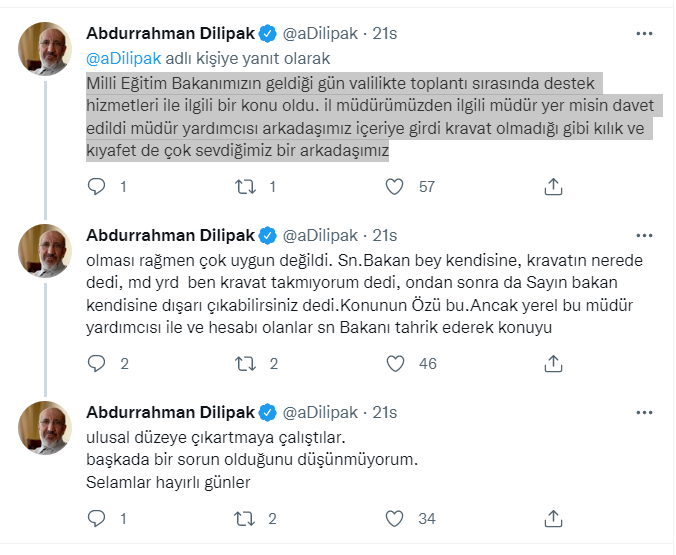The width and height of the screenshot is (676, 555).
Task: Open more options on first tweet
Action: tap(645, 33)
